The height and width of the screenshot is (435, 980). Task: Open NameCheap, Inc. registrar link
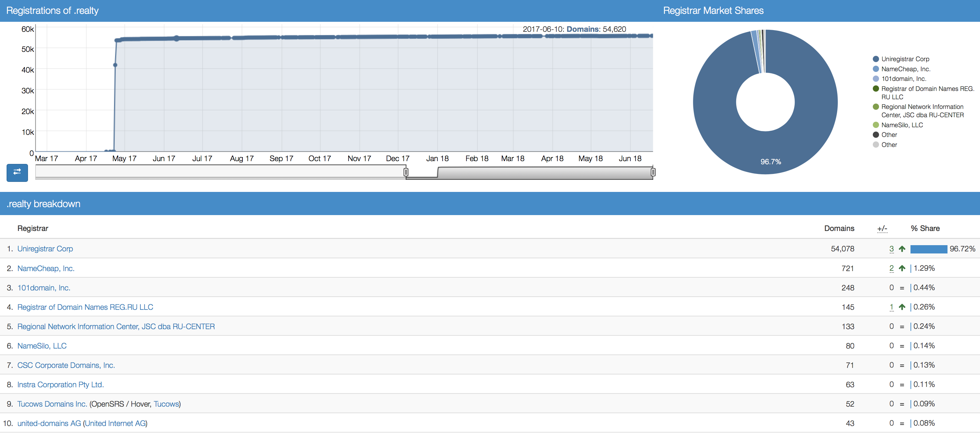(46, 268)
